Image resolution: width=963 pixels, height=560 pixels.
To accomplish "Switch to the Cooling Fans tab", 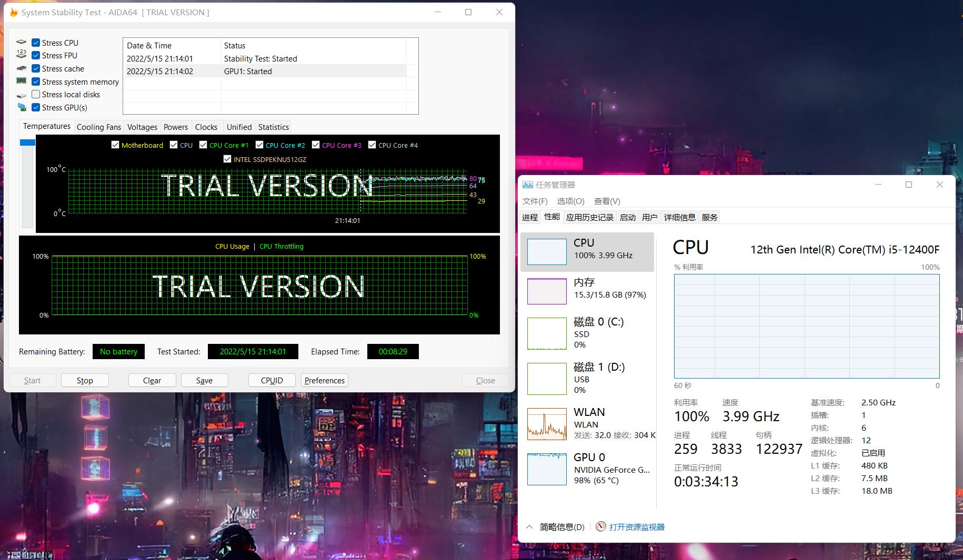I will [x=99, y=127].
